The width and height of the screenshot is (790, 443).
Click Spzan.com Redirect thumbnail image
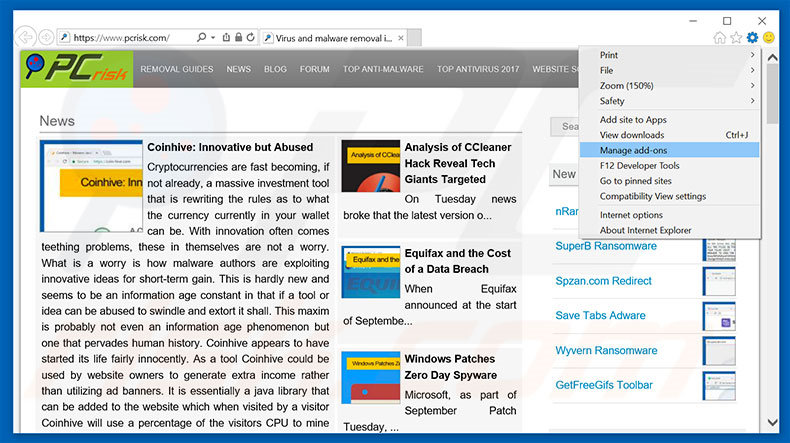(x=719, y=281)
